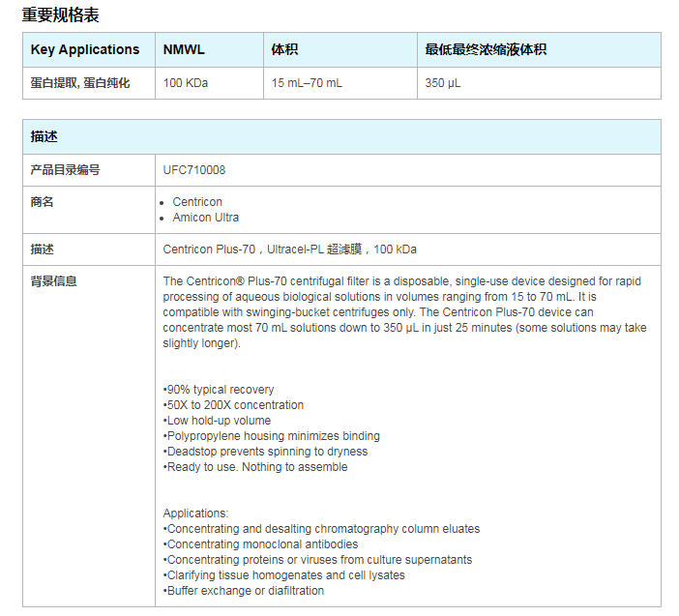Click the Applications: subheading text

(x=195, y=513)
